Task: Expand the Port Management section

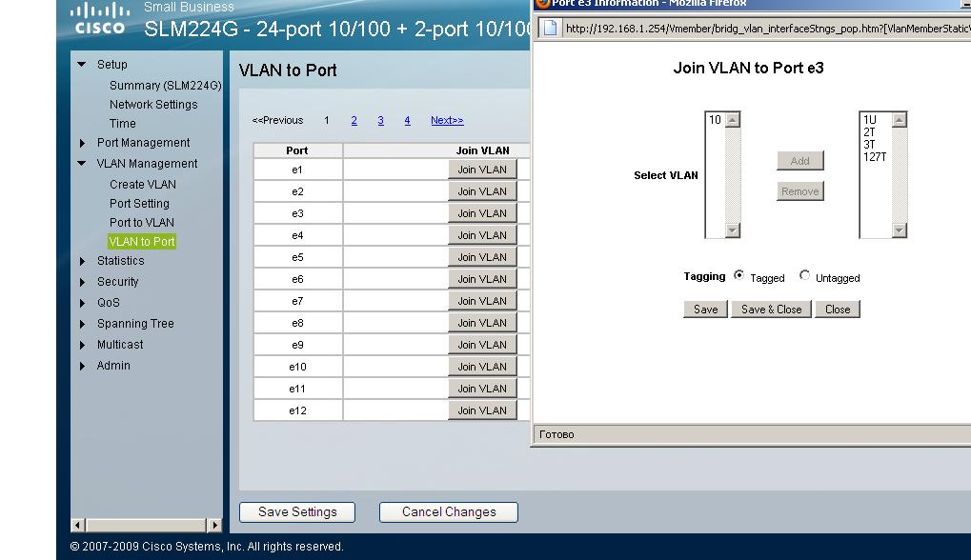Action: coord(82,143)
